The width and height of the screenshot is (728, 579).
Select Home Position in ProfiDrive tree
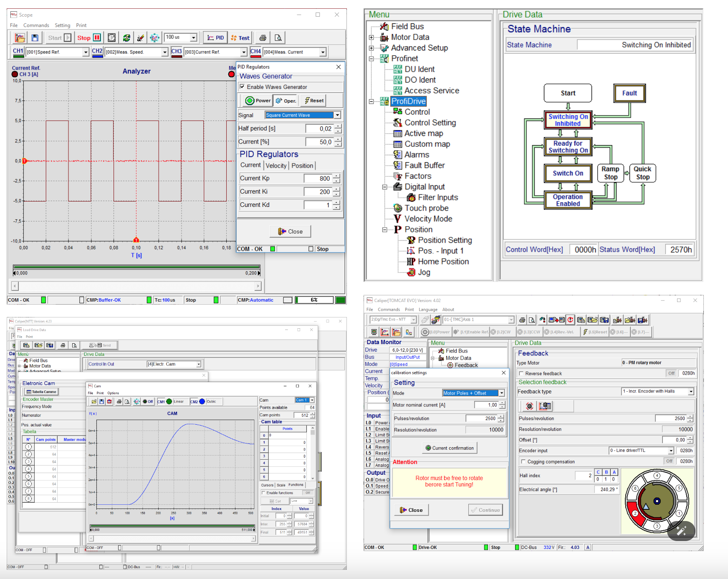click(x=443, y=262)
